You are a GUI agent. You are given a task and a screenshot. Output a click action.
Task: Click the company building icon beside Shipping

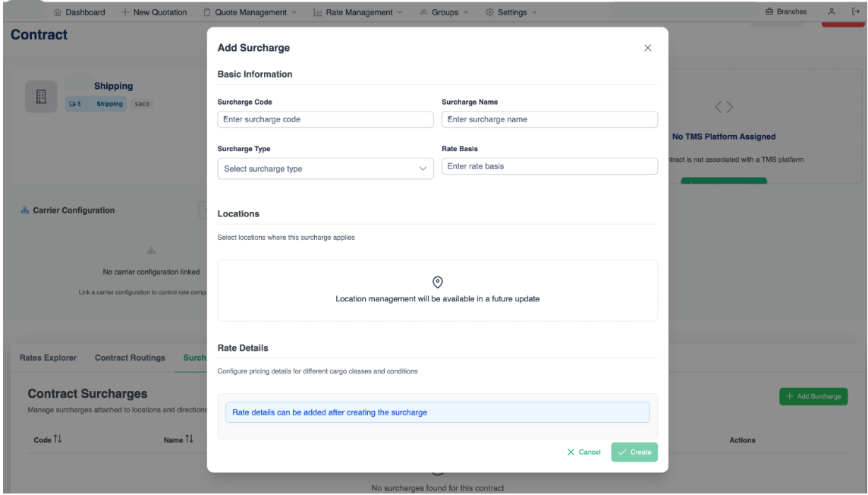[41, 96]
